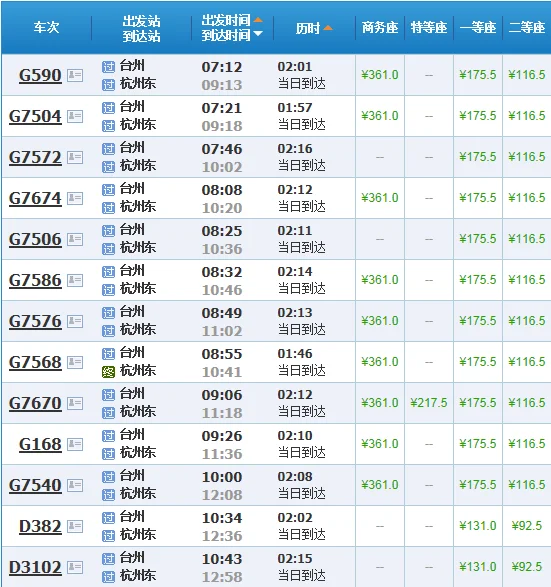Open train G7504 details link
Screen dimensions: 551x587
pos(35,116)
